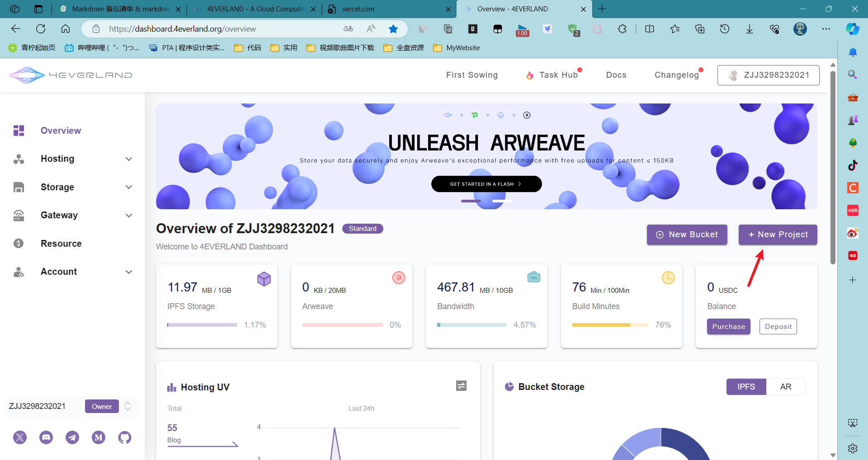
Task: Switch Bucket Storage to AR
Action: tap(785, 387)
